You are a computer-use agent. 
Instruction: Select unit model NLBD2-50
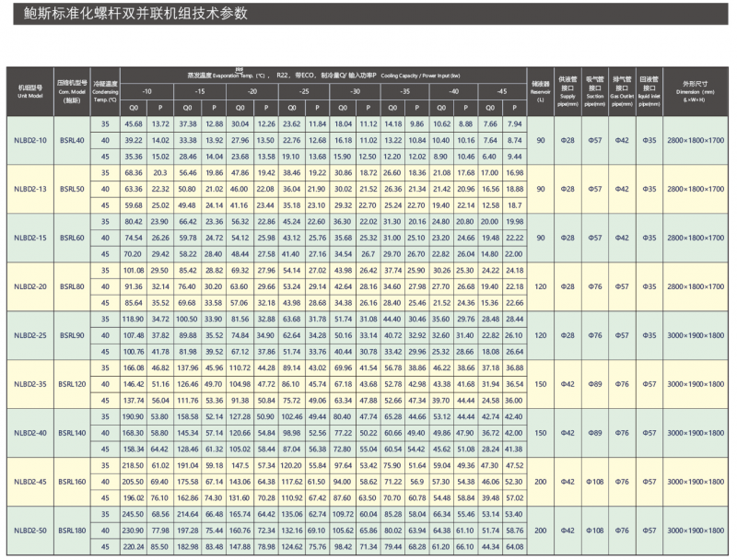coord(30,531)
